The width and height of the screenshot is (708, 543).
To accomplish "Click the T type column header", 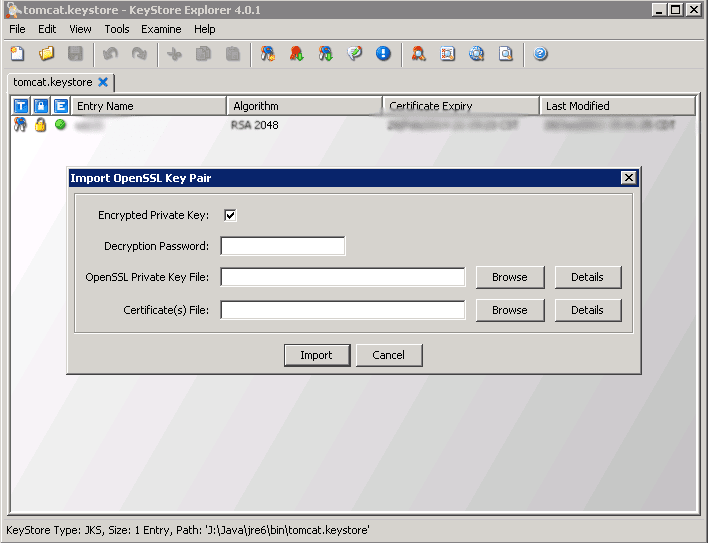I will (x=21, y=106).
